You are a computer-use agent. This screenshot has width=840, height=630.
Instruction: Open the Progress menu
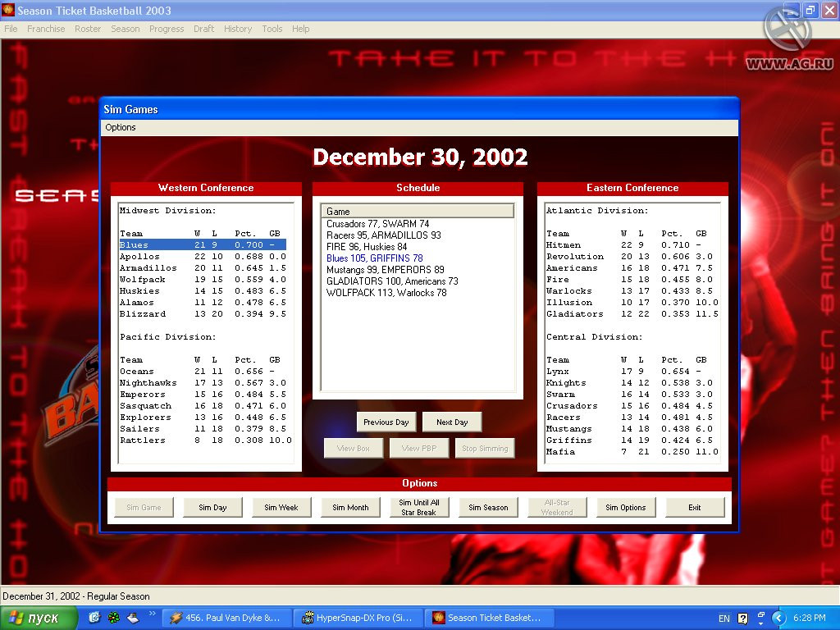coord(167,29)
